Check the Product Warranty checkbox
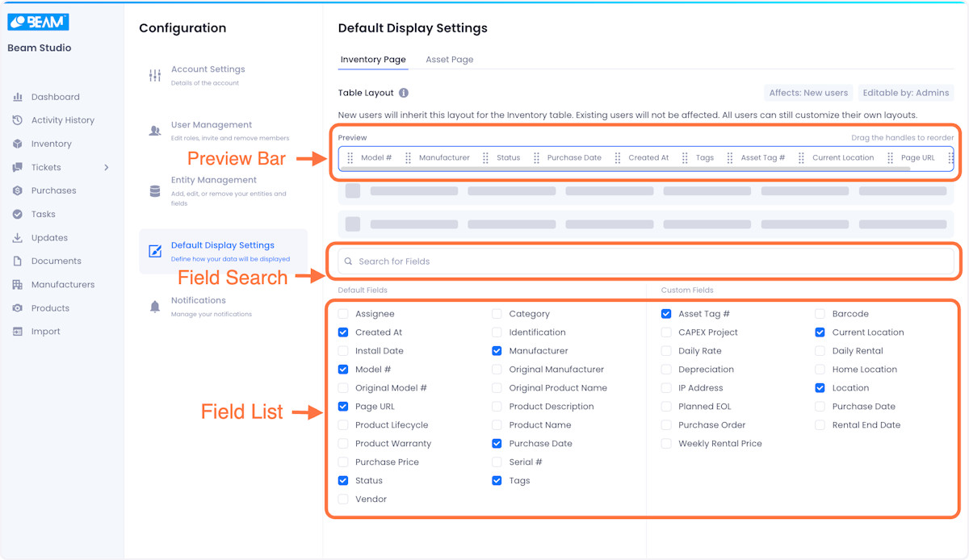969x560 pixels. [x=343, y=444]
